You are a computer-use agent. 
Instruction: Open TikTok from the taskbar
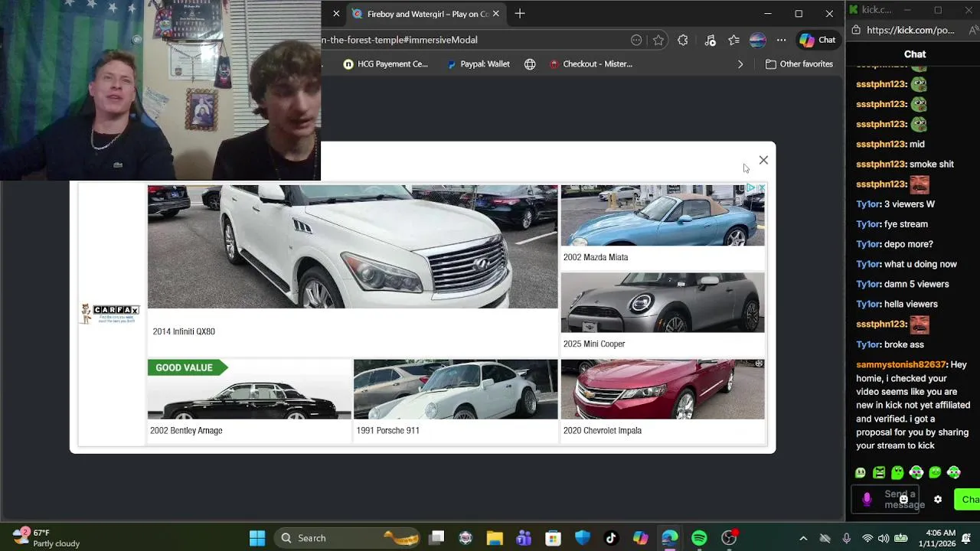pyautogui.click(x=611, y=538)
